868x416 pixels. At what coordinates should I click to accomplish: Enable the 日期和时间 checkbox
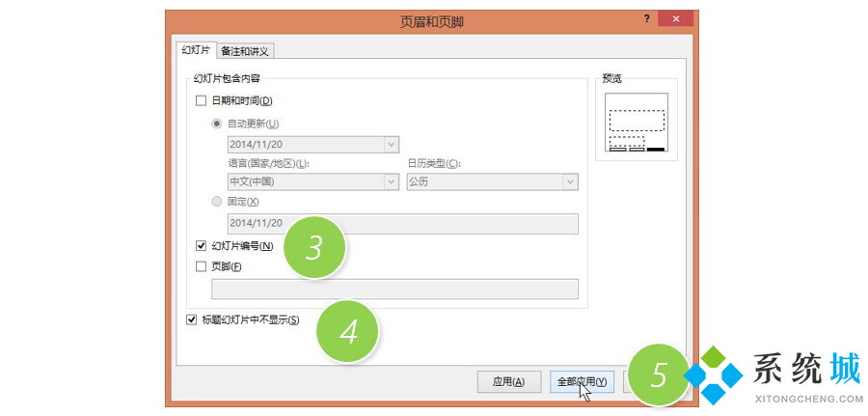tap(201, 100)
